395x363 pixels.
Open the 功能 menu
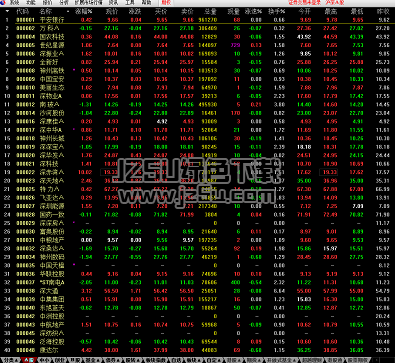31,2
